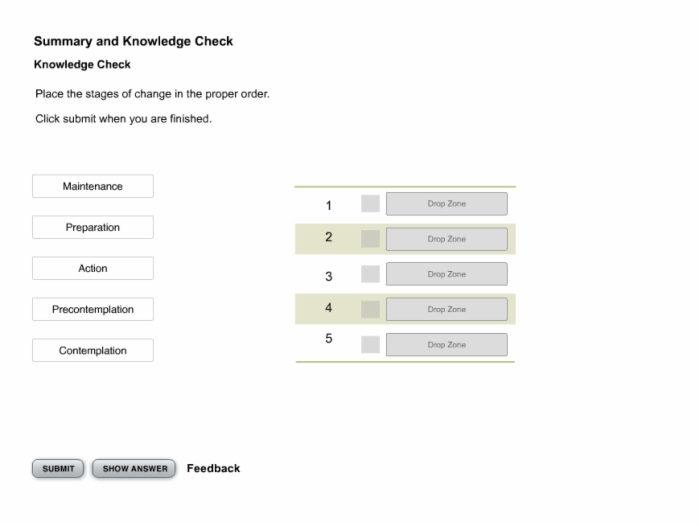The image size is (700, 526).
Task: Submit the knowledge check answers
Action: [58, 469]
